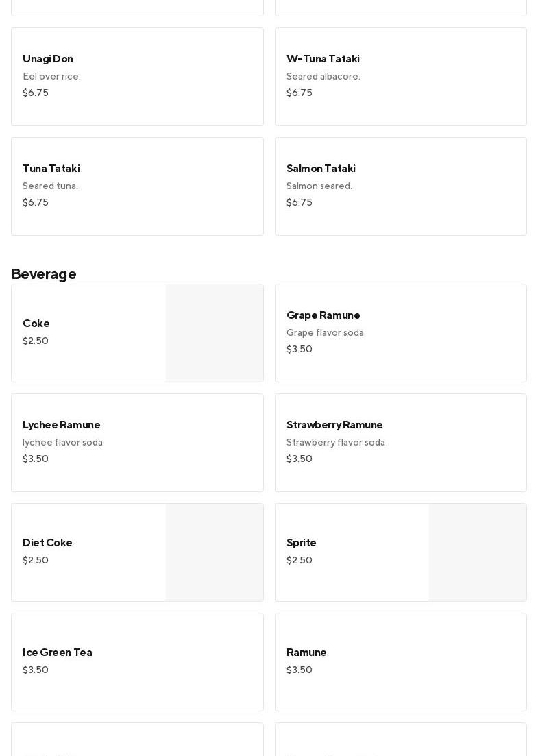The width and height of the screenshot is (538, 756).
Task: Click the "Eel over rice." description
Action: pyautogui.click(x=51, y=77)
